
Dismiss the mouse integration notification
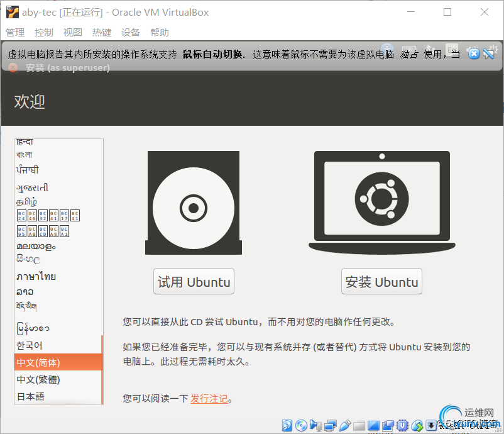[x=474, y=53]
